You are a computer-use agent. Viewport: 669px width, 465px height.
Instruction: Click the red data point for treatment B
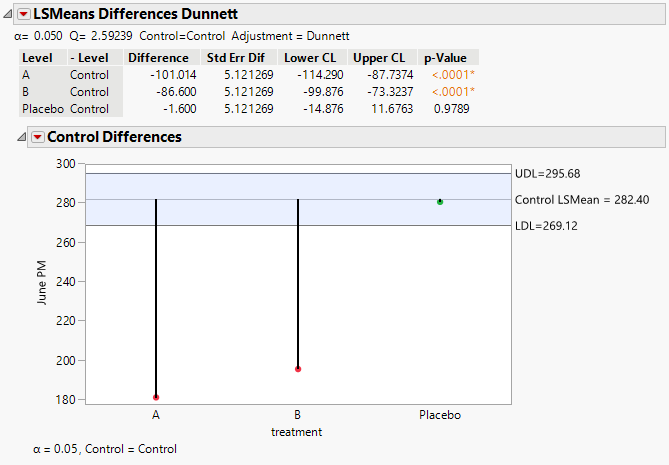tap(298, 369)
